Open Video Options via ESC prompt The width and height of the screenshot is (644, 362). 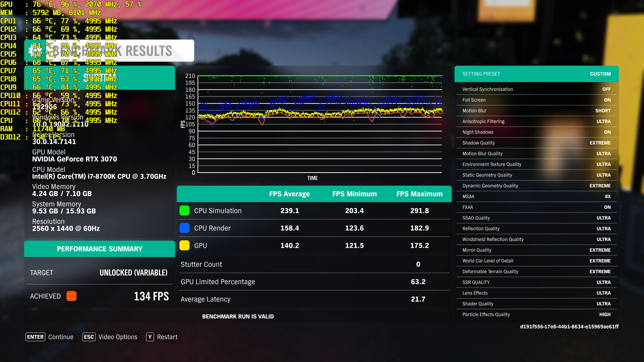(x=110, y=337)
